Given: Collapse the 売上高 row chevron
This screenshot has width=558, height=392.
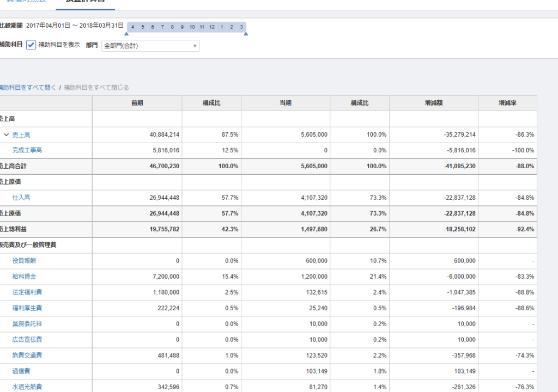Looking at the screenshot, I should pos(6,134).
